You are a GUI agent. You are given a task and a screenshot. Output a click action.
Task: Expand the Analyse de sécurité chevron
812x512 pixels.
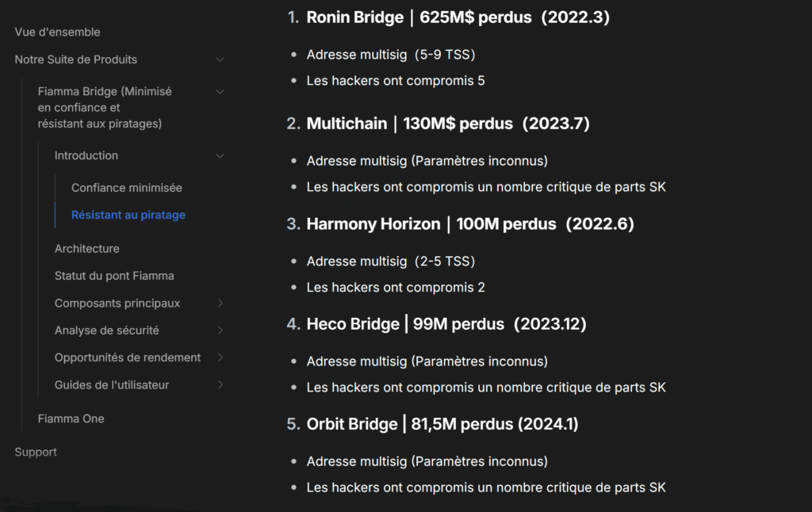220,331
